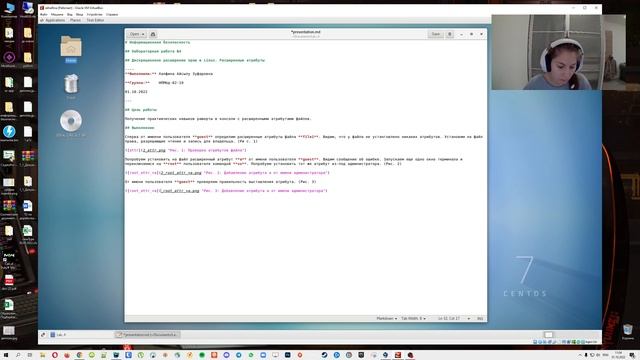Open the PDF file icon on Windows desktop
The width and height of the screenshot is (640, 360).
(x=9, y=282)
